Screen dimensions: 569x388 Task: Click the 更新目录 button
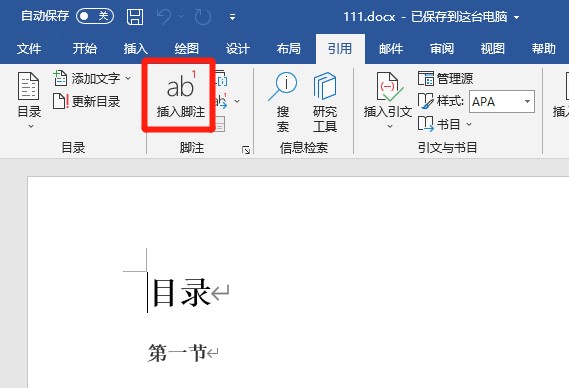[86, 101]
